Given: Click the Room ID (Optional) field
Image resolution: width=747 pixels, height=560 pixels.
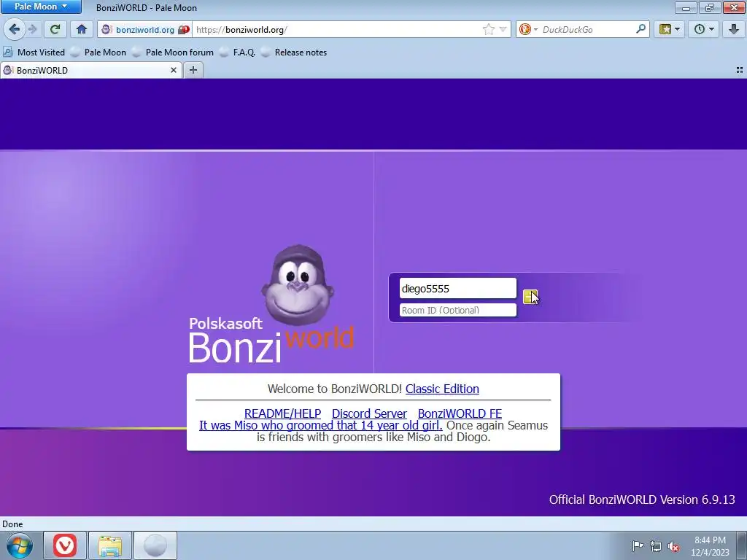Looking at the screenshot, I should [x=457, y=310].
